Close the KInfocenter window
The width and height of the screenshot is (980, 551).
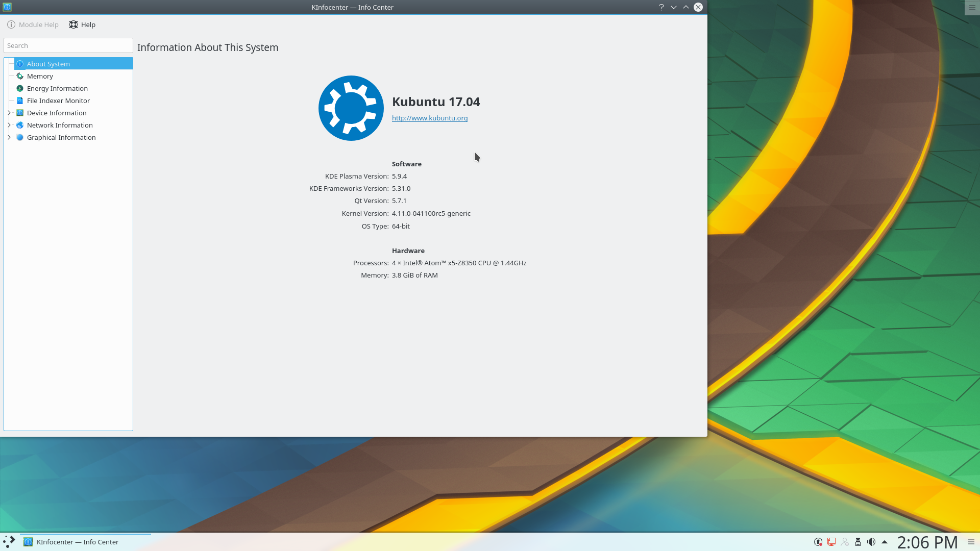(x=698, y=7)
